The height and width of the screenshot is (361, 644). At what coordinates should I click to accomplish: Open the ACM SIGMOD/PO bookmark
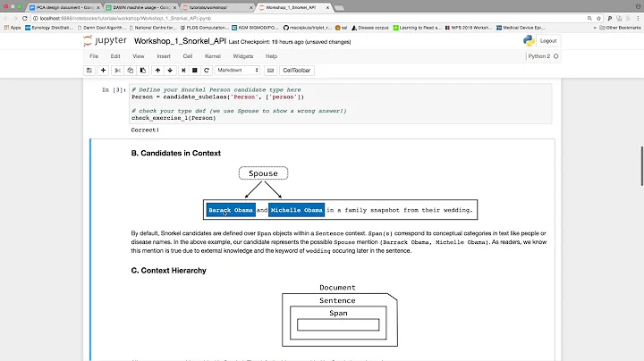click(255, 28)
